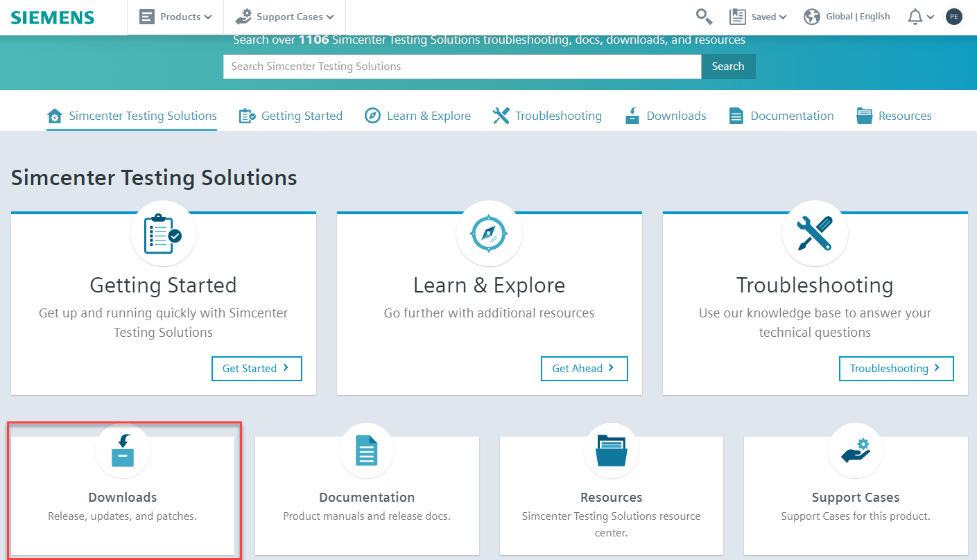Click the compass icon in Learn & Explore tab
This screenshot has height=560, width=977.
pos(372,116)
